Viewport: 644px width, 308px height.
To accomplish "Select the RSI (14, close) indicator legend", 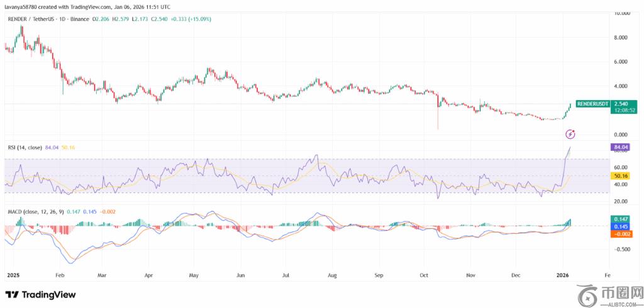I will click(23, 147).
